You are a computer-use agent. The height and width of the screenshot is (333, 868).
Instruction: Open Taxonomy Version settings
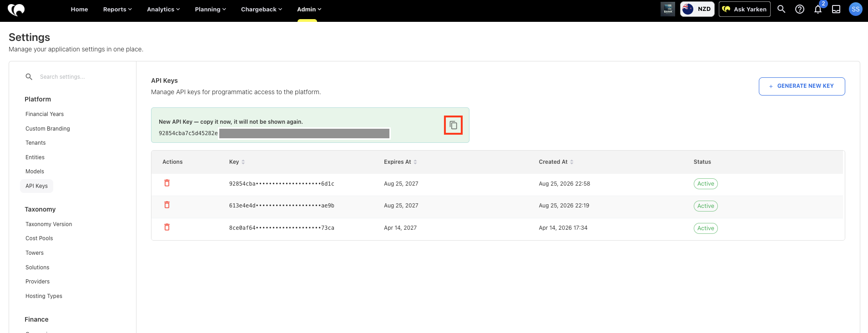(x=49, y=224)
